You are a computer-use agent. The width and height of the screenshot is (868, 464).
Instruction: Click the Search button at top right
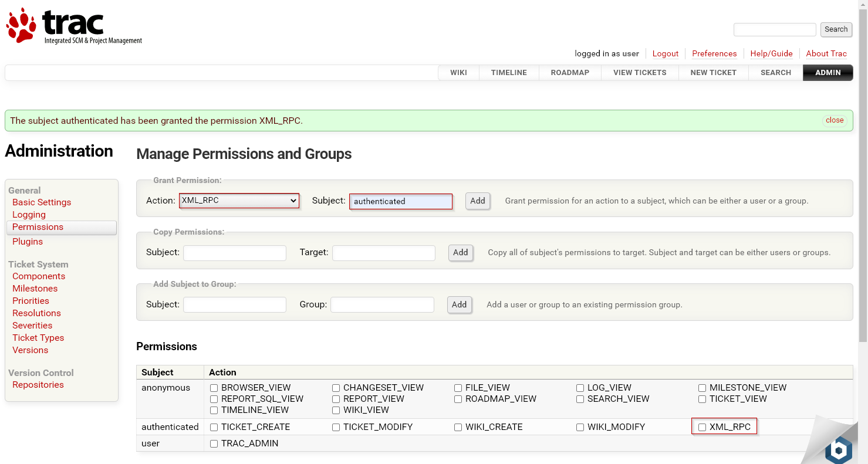click(x=836, y=29)
